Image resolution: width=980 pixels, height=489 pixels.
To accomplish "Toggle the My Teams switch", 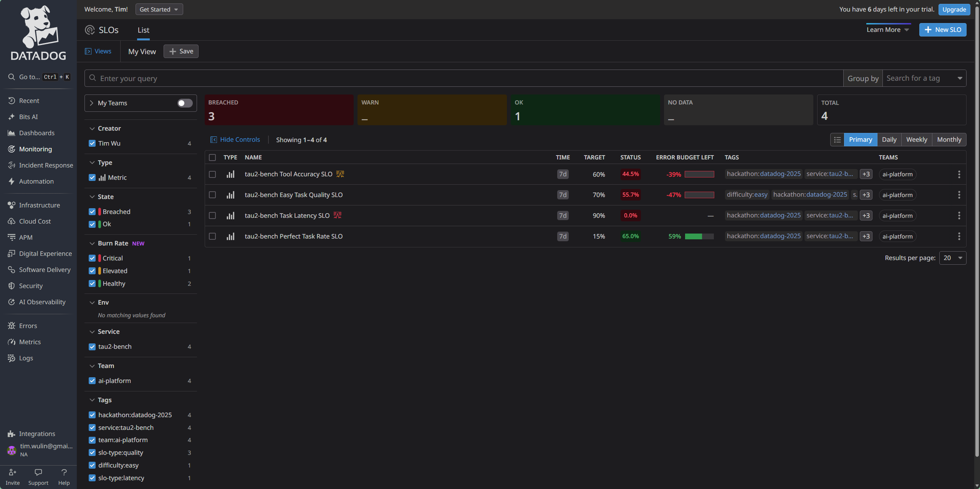I will click(x=185, y=103).
